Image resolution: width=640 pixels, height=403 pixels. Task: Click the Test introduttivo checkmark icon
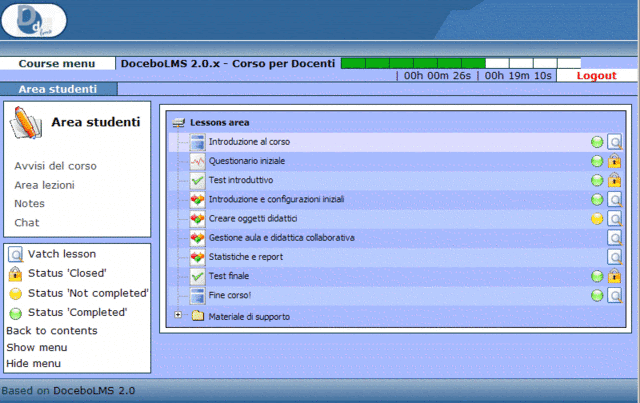point(198,180)
